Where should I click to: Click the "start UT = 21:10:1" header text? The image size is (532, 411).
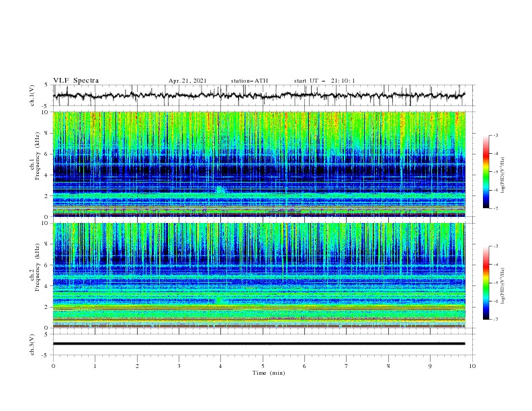tap(324, 81)
